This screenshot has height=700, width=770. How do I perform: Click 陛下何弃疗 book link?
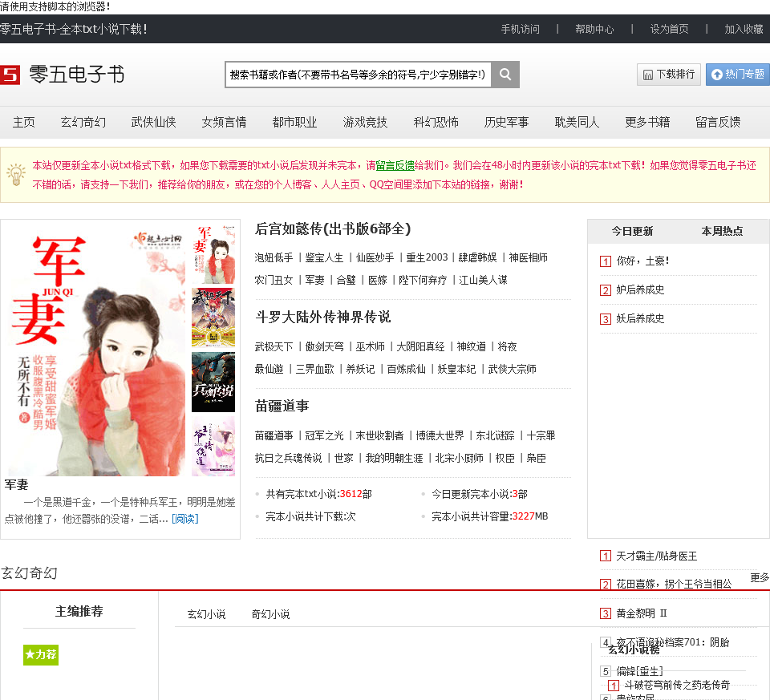[x=423, y=281]
